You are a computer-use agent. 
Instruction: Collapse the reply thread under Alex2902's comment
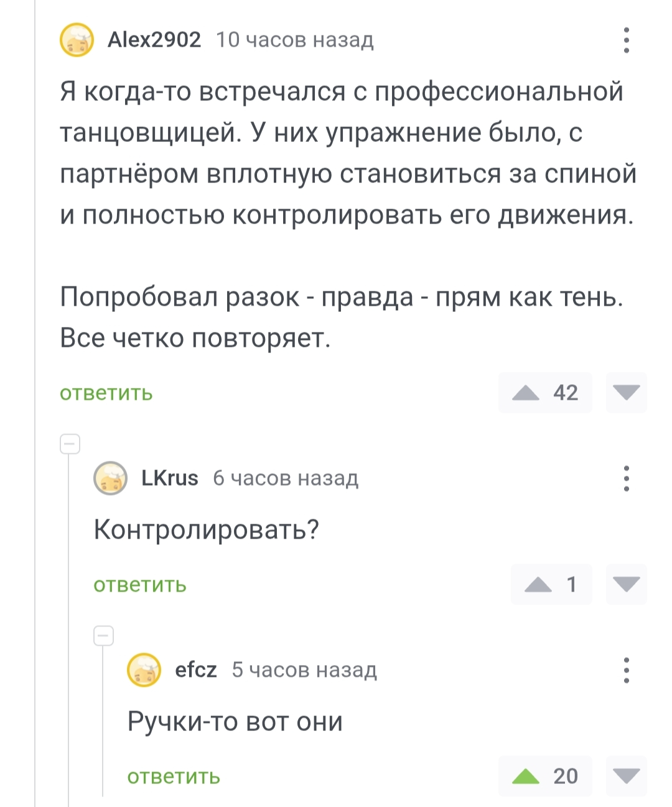[70, 445]
